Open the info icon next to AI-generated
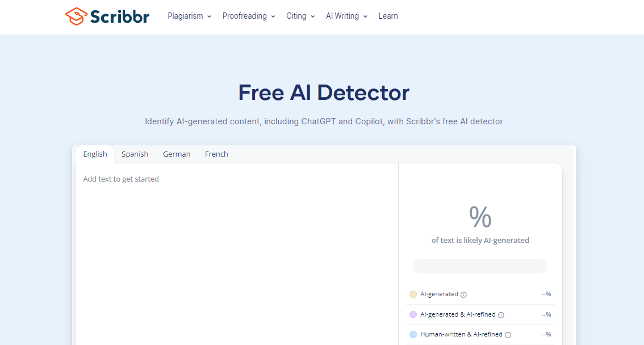This screenshot has height=345, width=644. pyautogui.click(x=464, y=294)
